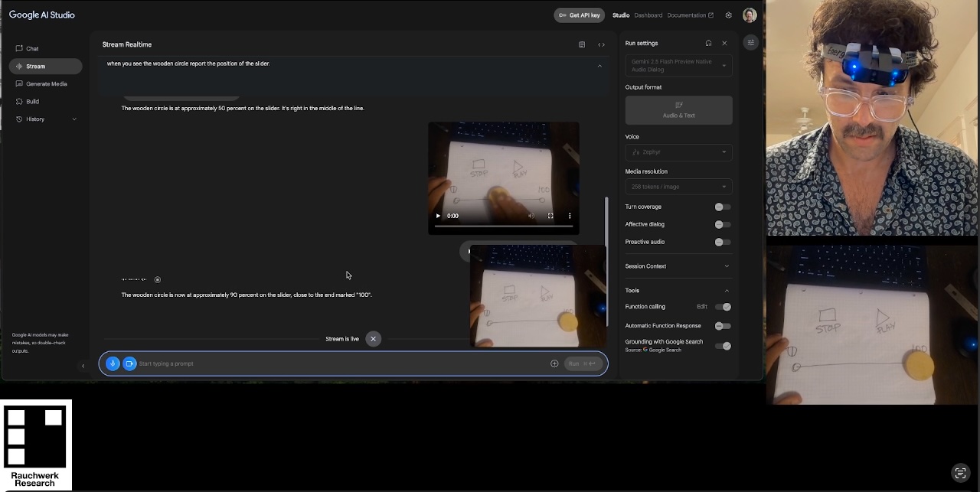
Task: Open the Dashboard menu item
Action: [x=648, y=15]
